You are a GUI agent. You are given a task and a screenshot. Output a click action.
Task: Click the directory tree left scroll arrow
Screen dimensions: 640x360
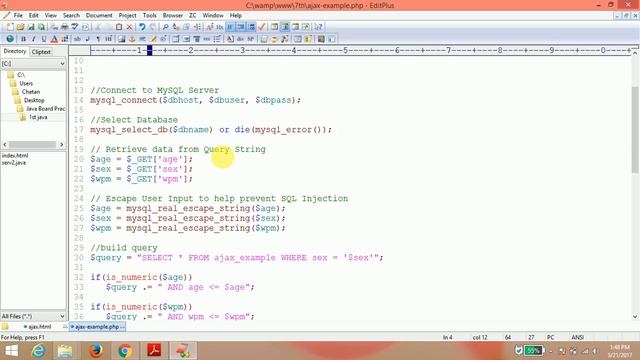coord(5,144)
